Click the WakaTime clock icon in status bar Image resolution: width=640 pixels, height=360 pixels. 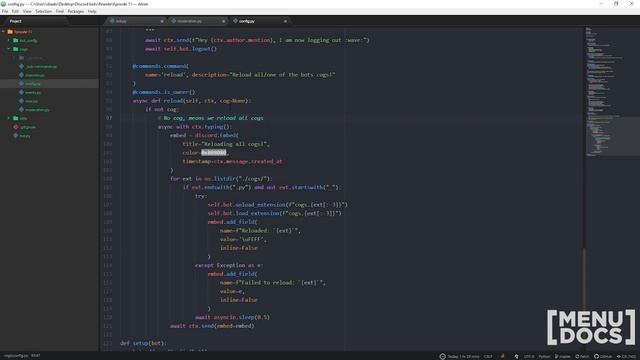(442, 356)
